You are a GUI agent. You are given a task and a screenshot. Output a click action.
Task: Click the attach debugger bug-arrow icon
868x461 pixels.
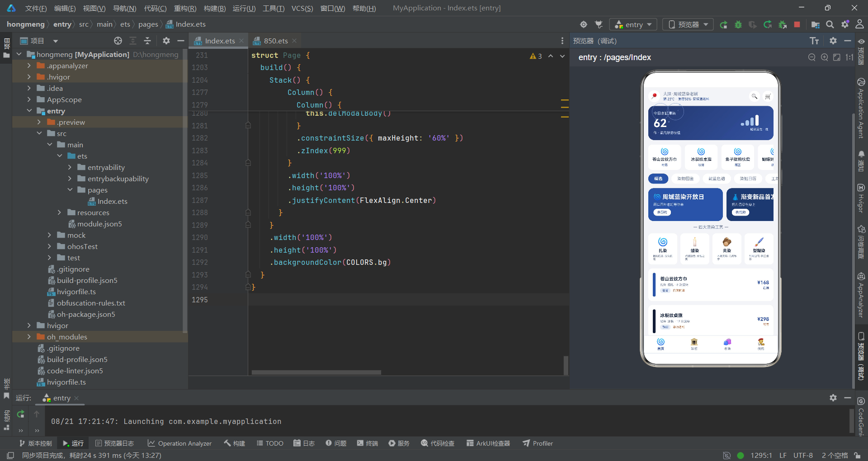click(783, 25)
